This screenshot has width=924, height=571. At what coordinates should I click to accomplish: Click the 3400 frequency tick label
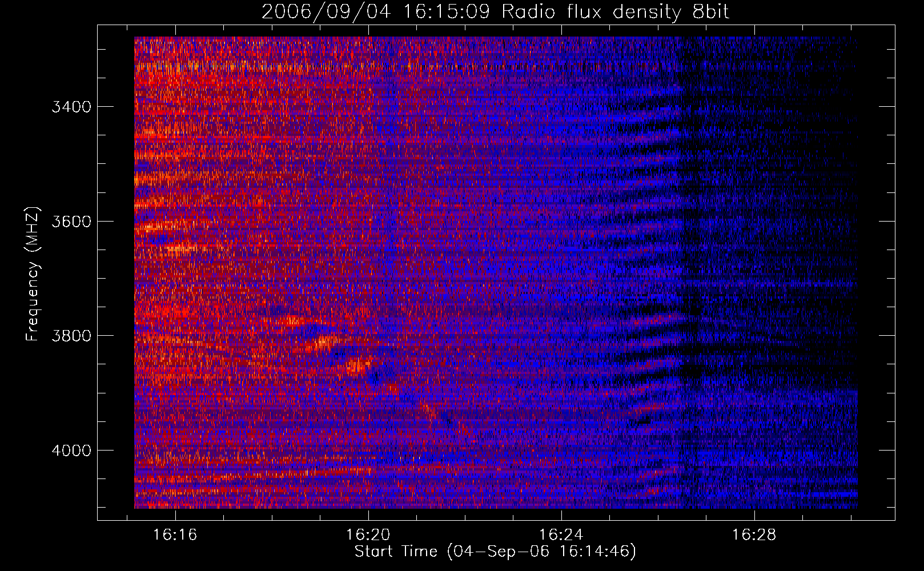(x=71, y=107)
